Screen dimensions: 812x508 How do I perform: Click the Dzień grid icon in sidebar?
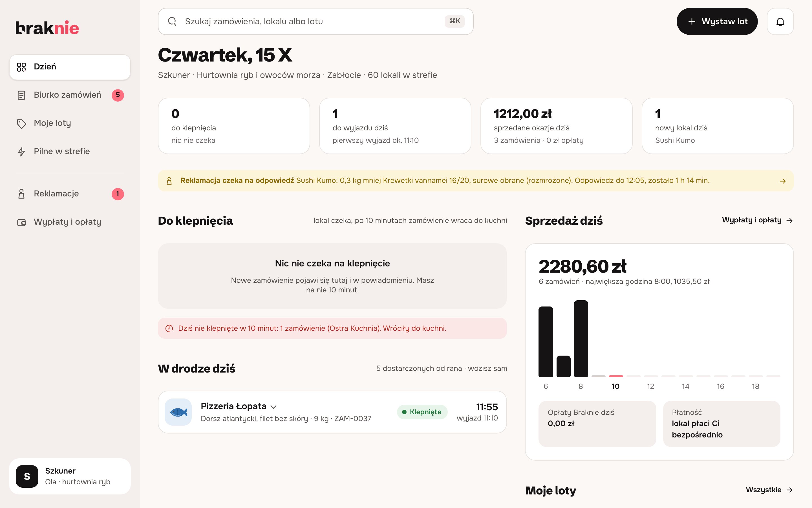21,67
